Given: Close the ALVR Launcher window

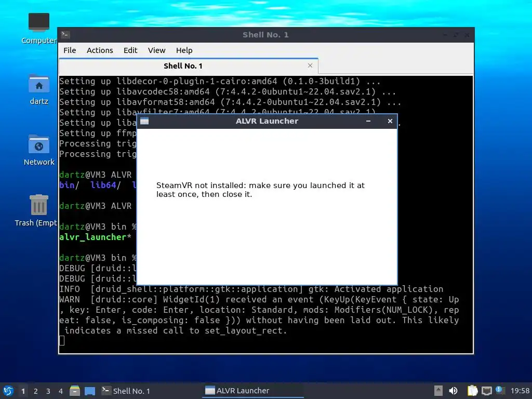Looking at the screenshot, I should [x=390, y=121].
